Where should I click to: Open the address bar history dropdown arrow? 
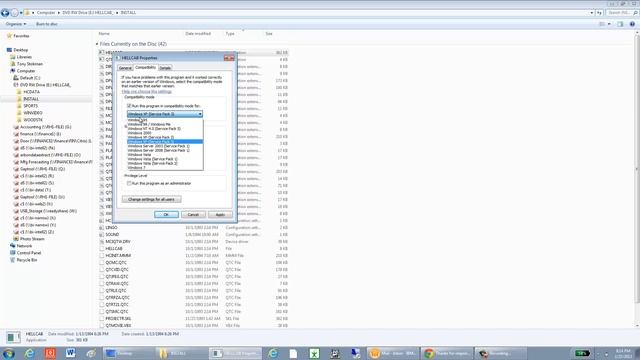591,13
